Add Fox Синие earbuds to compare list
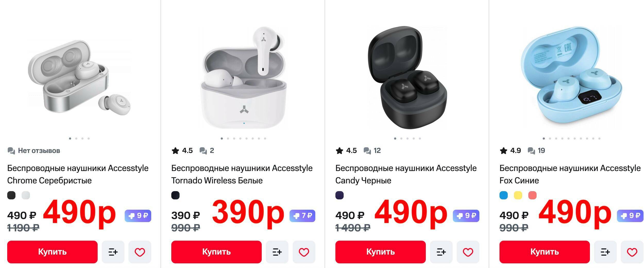Viewport: 644px width, 268px height. tap(605, 252)
